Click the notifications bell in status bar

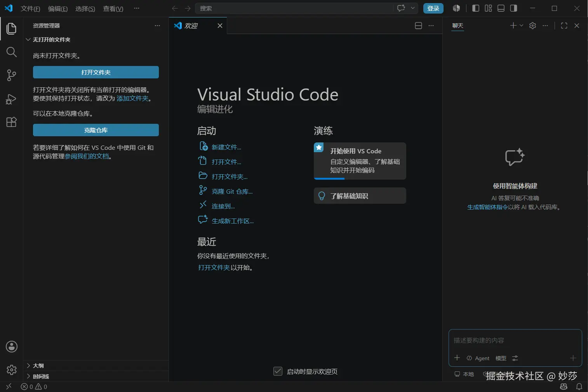[579, 387]
